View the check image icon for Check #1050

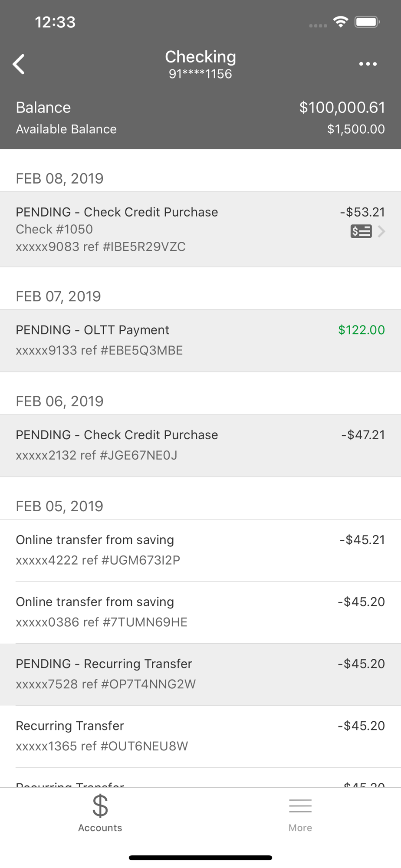[x=361, y=231]
